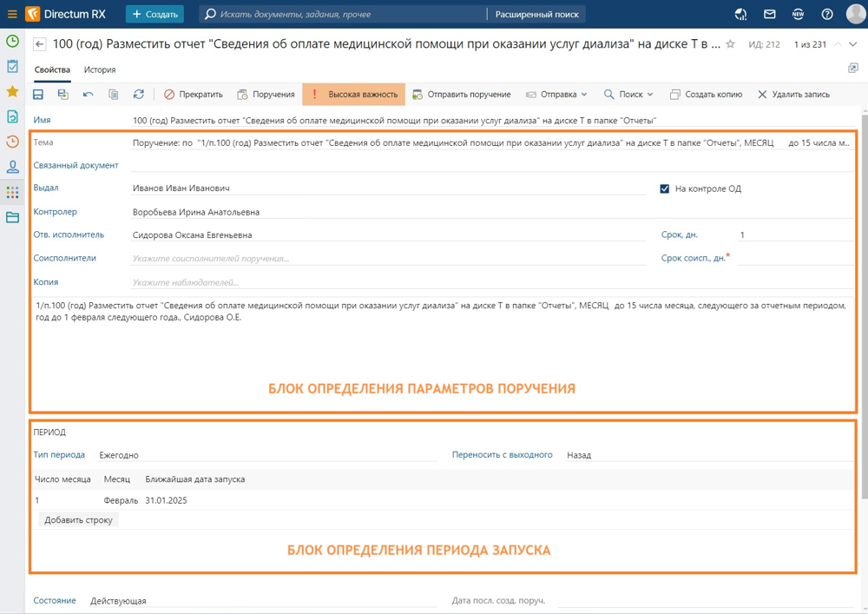Click the refresh icon in toolbar
868x614 pixels.
(138, 95)
